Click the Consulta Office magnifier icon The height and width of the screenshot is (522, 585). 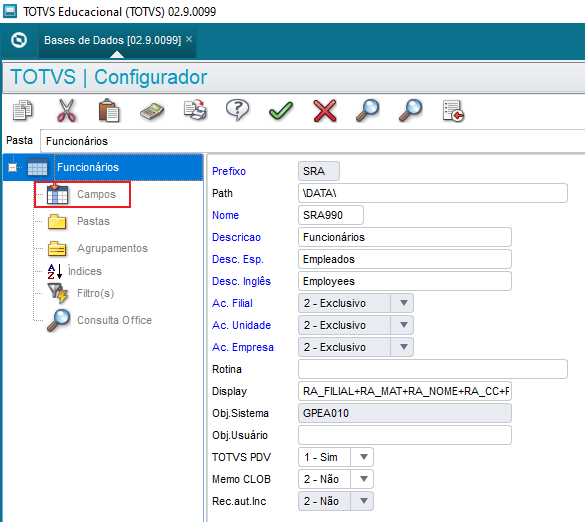[59, 321]
